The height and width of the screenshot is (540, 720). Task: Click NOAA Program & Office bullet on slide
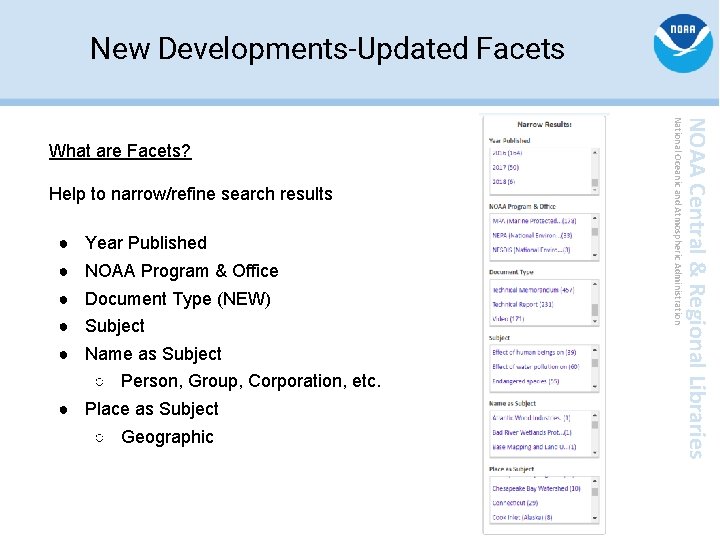[x=181, y=270]
